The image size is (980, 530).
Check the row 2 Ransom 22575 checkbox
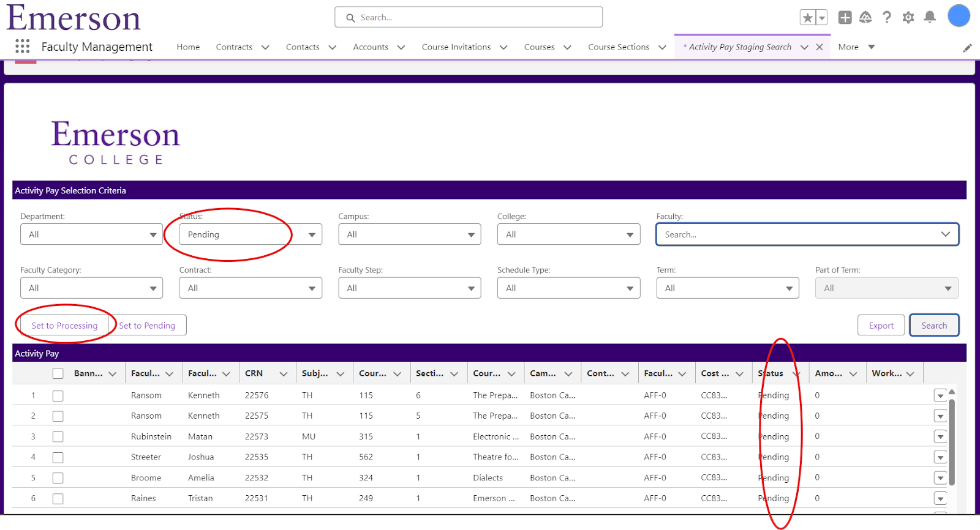pos(58,416)
